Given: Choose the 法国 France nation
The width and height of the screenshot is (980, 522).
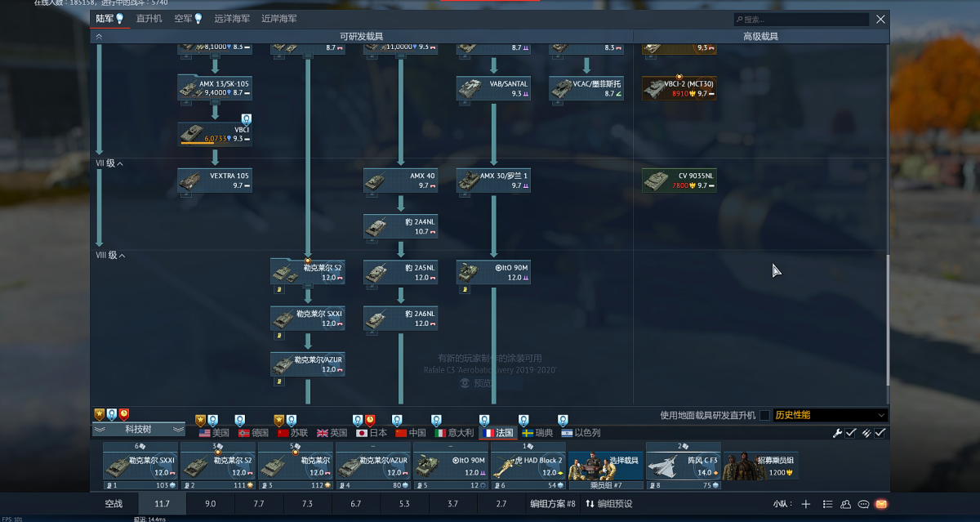Looking at the screenshot, I should [x=497, y=433].
